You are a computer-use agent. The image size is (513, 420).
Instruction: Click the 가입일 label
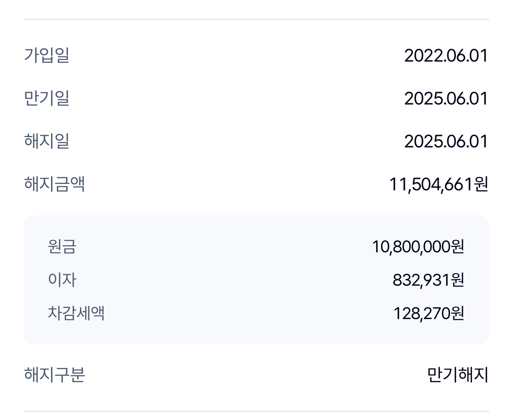47,55
